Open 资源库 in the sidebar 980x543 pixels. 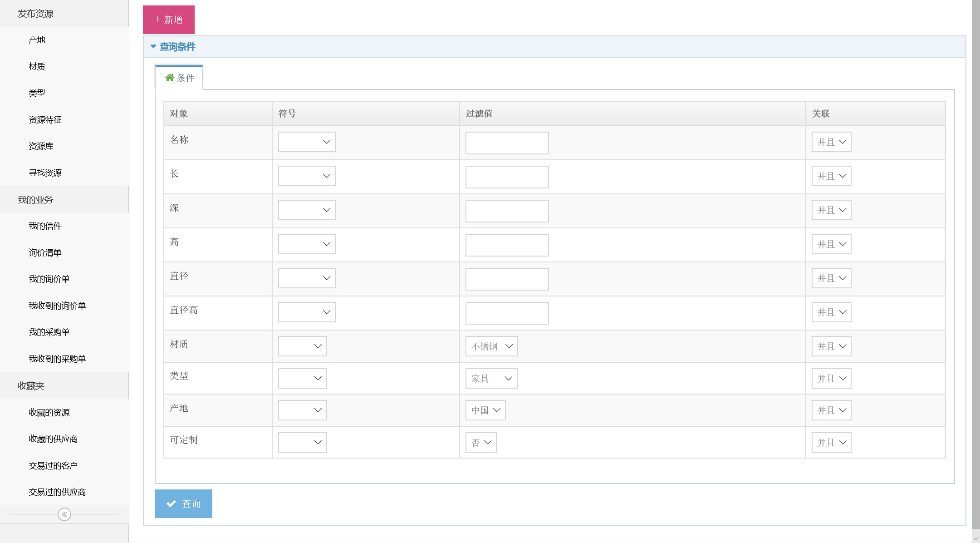64,146
